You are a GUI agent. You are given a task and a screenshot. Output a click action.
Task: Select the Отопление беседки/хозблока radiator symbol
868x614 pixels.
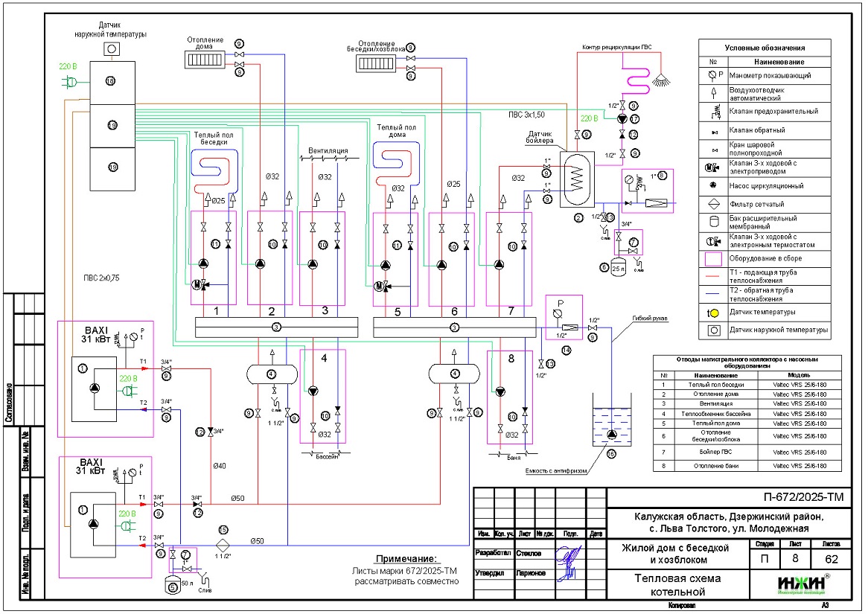click(380, 64)
